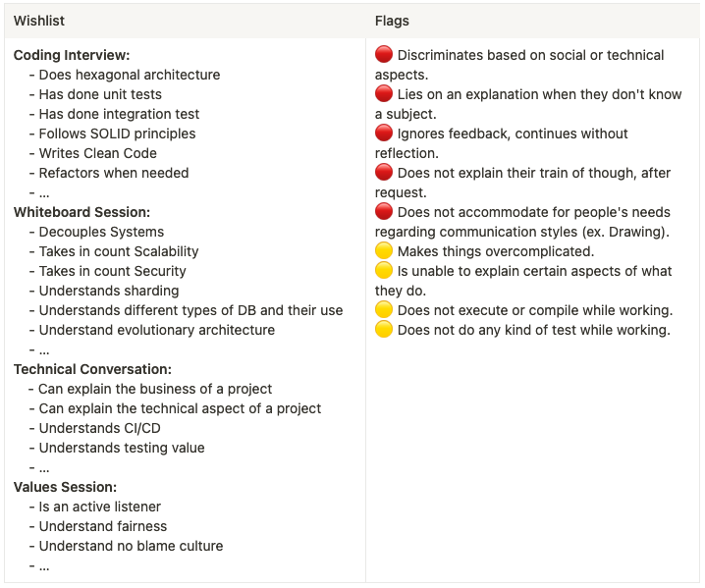Click the "Flags" column header
This screenshot has width=705, height=588.
(392, 21)
